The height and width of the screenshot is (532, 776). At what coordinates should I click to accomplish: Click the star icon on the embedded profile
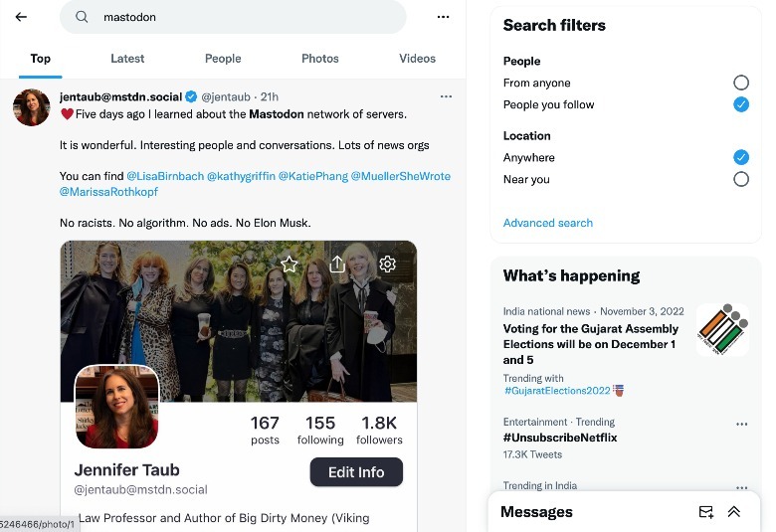point(290,264)
